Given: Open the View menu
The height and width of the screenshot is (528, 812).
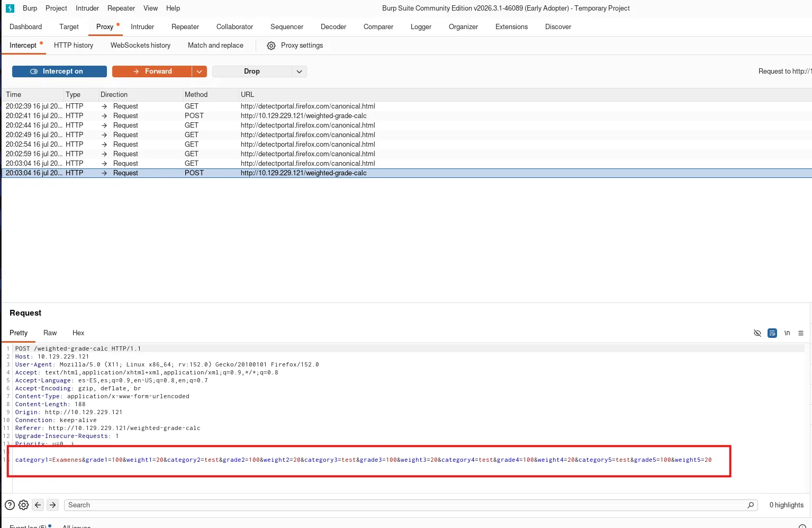Looking at the screenshot, I should point(151,8).
